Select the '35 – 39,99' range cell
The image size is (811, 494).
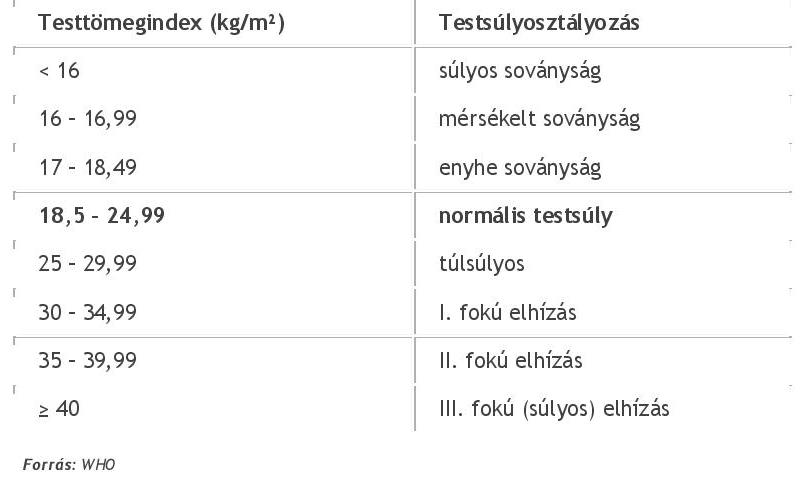[x=88, y=360]
